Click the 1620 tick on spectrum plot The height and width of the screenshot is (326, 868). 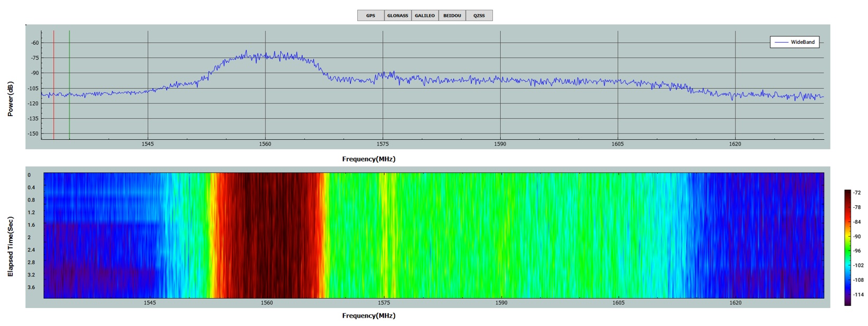(x=735, y=144)
